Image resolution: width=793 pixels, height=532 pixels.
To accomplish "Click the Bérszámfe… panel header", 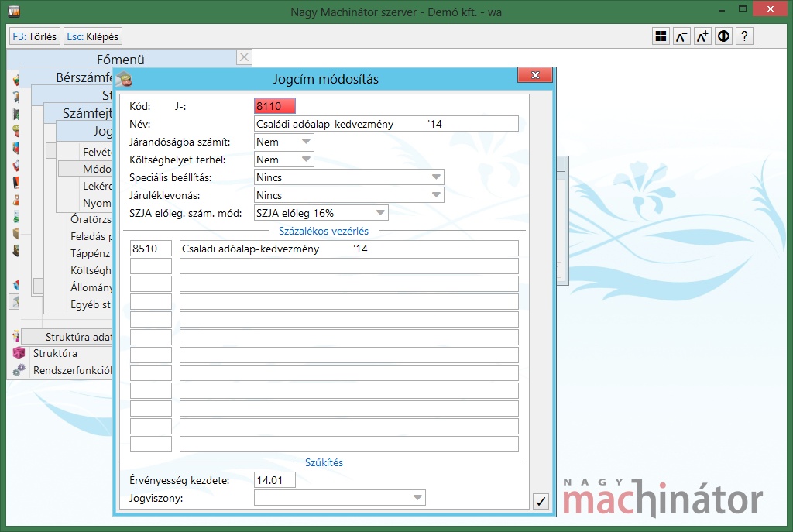I will pyautogui.click(x=65, y=77).
